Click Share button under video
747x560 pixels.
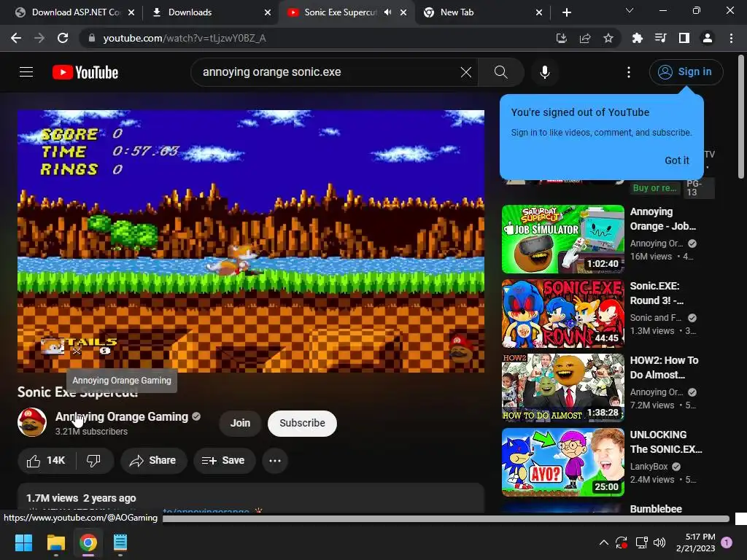[153, 461]
